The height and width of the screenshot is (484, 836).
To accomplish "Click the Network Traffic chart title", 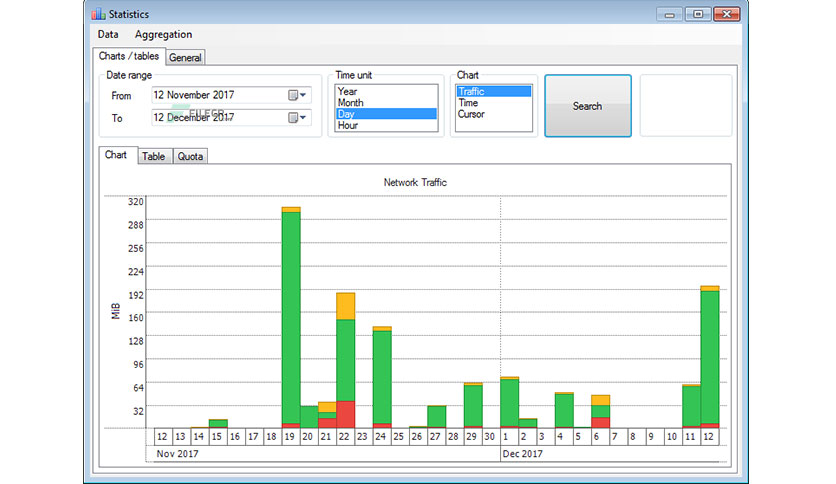I will tap(415, 182).
